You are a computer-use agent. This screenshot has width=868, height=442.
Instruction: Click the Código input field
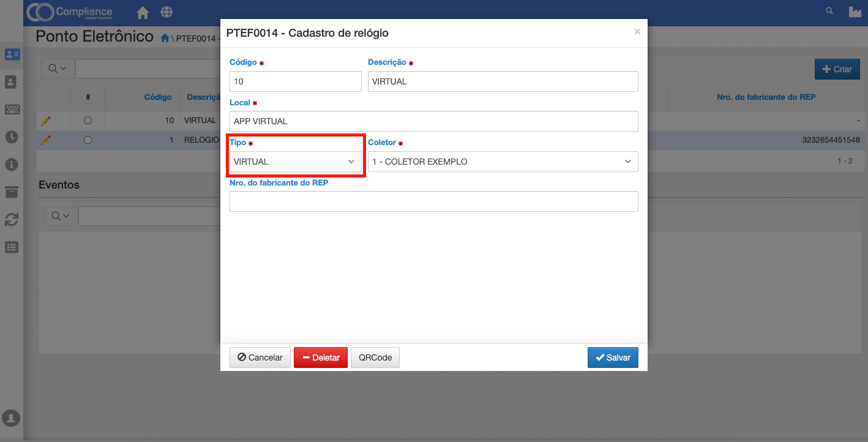pos(296,81)
